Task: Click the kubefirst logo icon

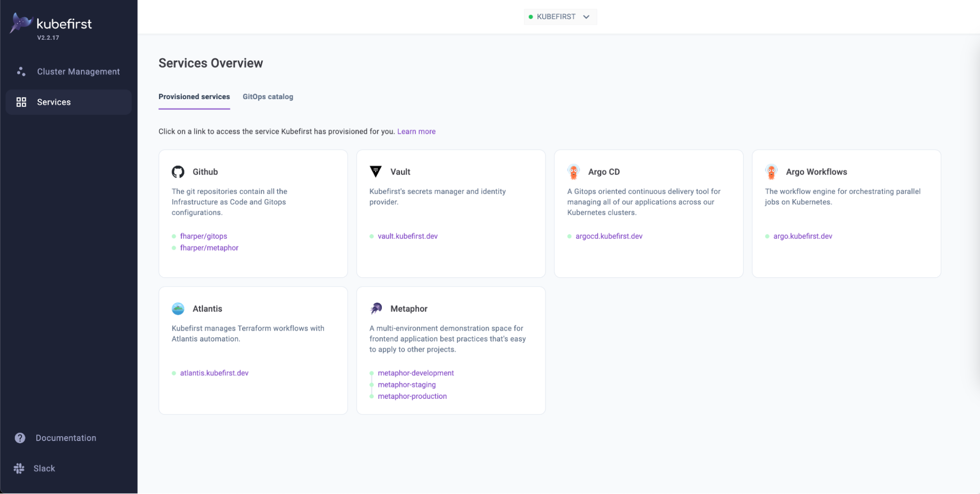Action: 21,23
